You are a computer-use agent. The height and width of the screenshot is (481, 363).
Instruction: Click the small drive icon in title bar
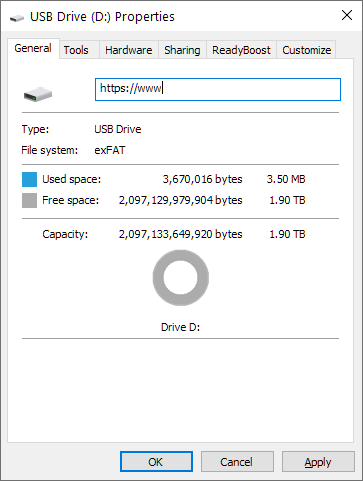17,18
